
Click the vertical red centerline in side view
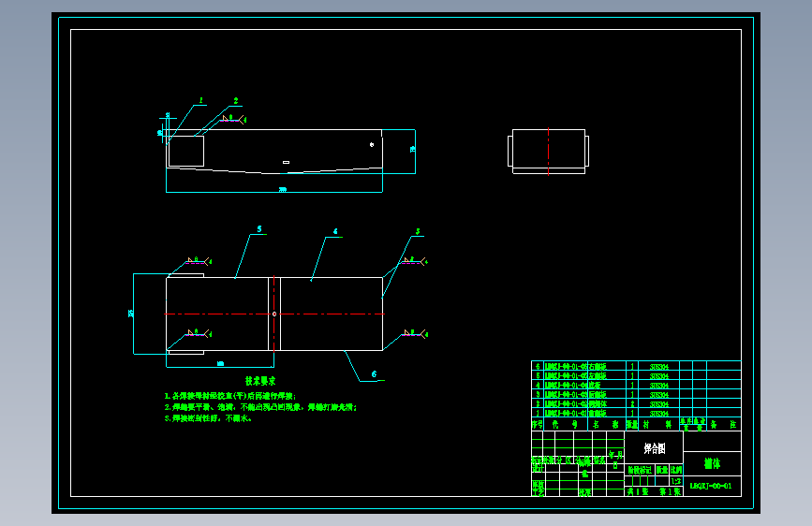(x=549, y=152)
